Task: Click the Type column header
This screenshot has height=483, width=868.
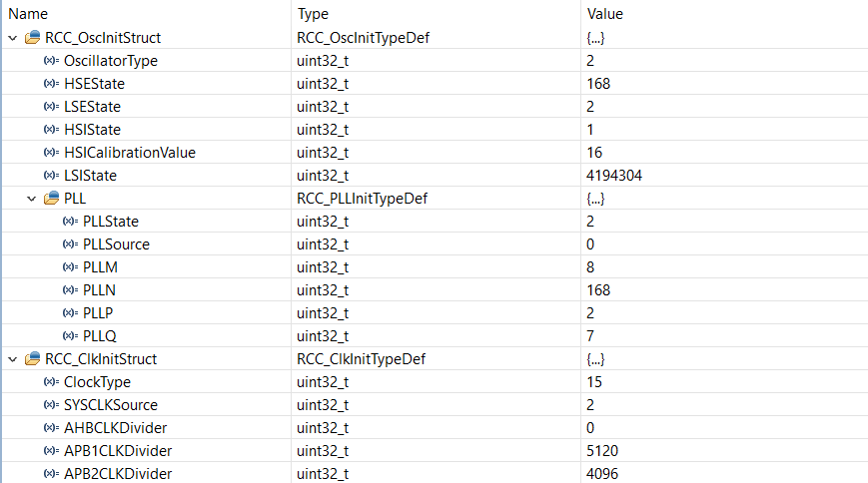Action: coord(314,14)
